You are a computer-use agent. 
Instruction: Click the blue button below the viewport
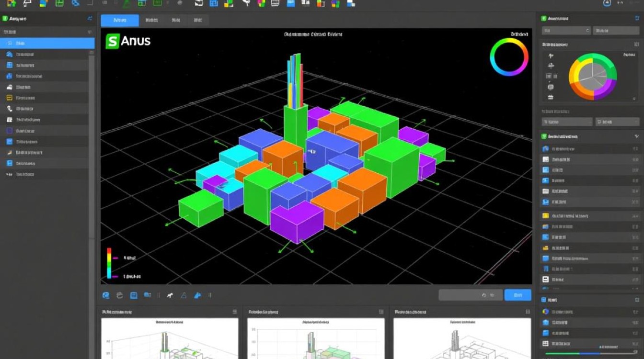point(517,295)
